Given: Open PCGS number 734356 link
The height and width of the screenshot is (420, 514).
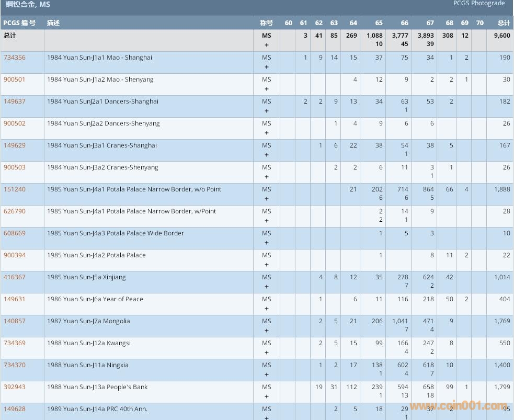Looking at the screenshot, I should [15, 58].
